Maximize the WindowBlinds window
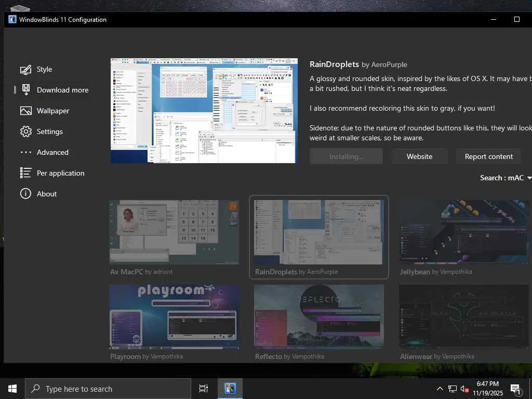Viewport: 532px width, 399px height. coord(517,19)
